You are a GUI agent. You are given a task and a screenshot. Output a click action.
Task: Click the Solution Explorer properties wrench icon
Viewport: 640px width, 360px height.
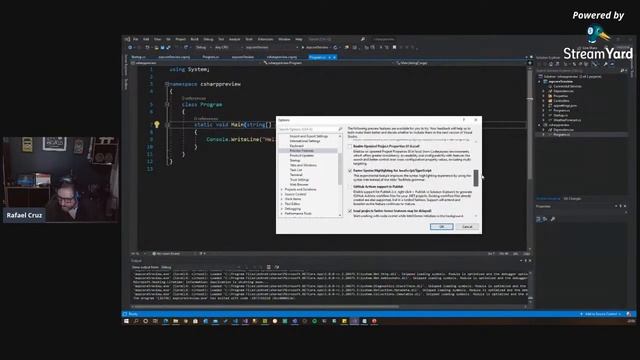605,64
